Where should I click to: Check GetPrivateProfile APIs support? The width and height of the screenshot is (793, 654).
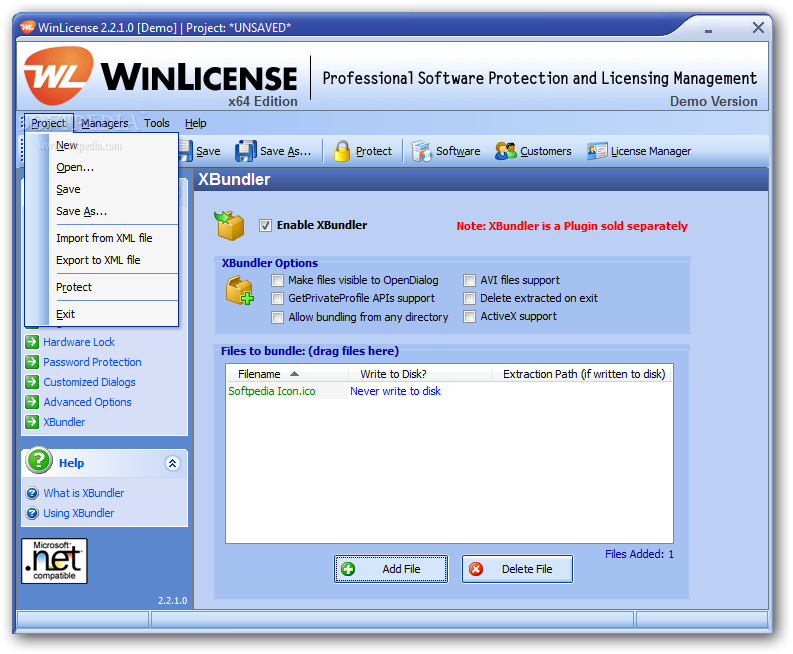(277, 298)
